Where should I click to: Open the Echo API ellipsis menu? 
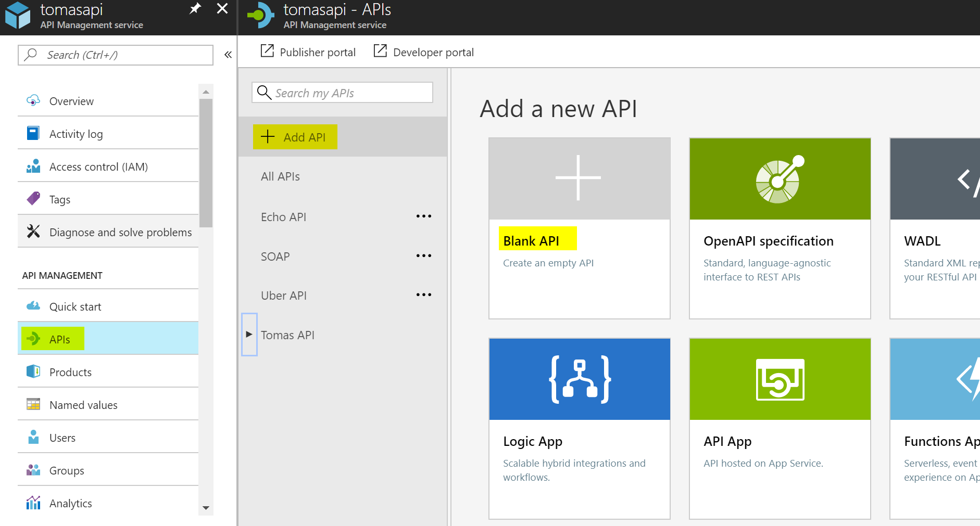point(423,216)
